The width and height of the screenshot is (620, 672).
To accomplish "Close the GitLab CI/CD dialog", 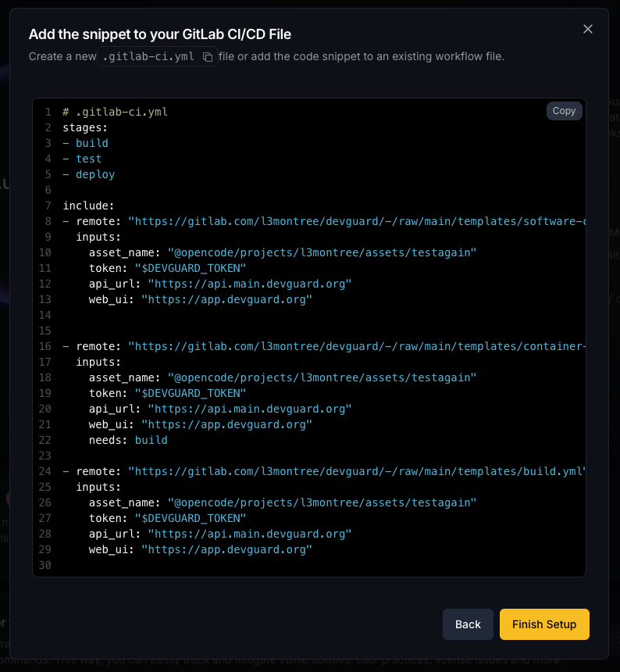I will pyautogui.click(x=587, y=29).
